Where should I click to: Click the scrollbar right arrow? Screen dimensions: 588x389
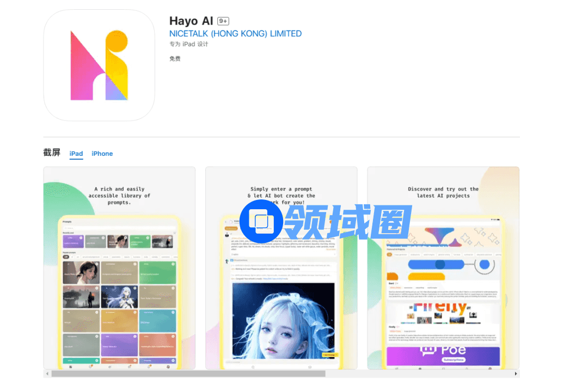pyautogui.click(x=516, y=374)
